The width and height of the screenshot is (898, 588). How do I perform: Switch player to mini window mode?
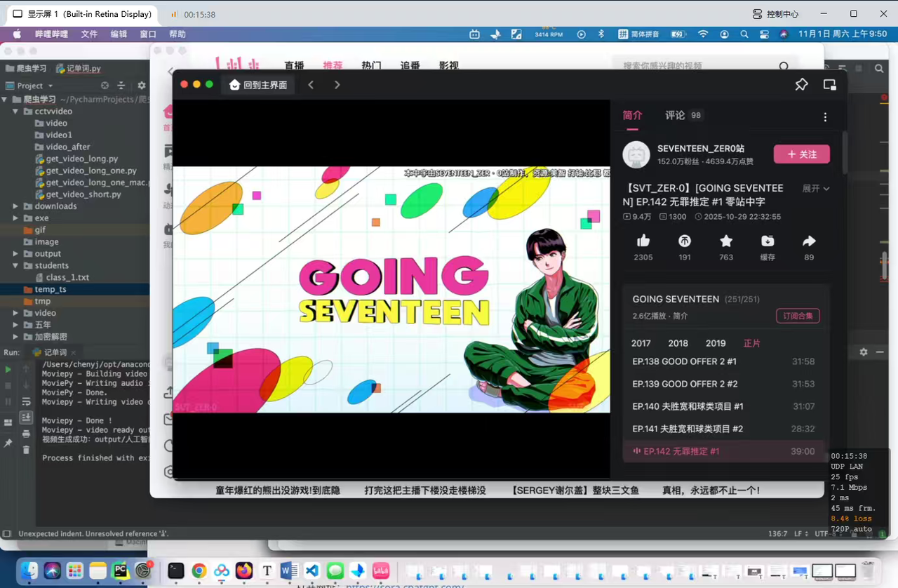point(830,85)
